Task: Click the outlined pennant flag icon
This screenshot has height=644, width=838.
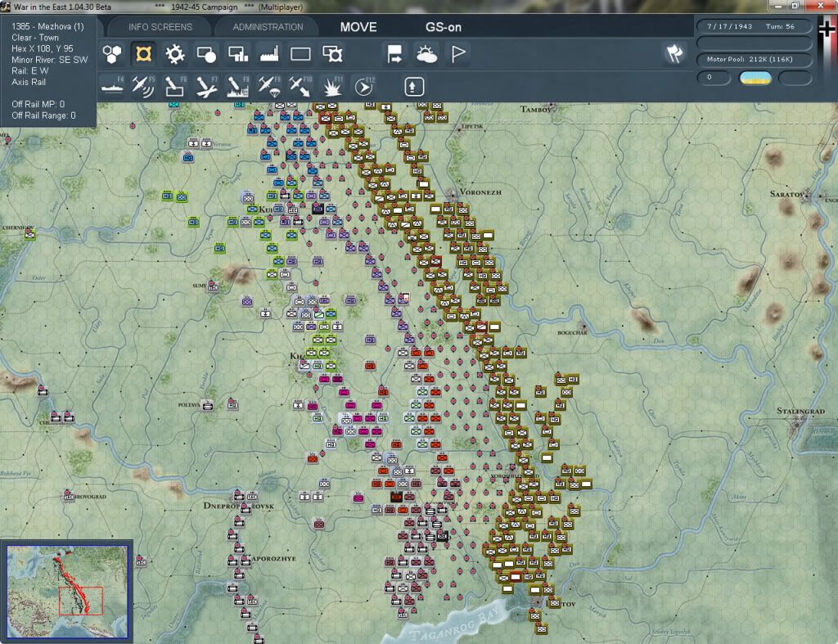Action: pyautogui.click(x=458, y=54)
